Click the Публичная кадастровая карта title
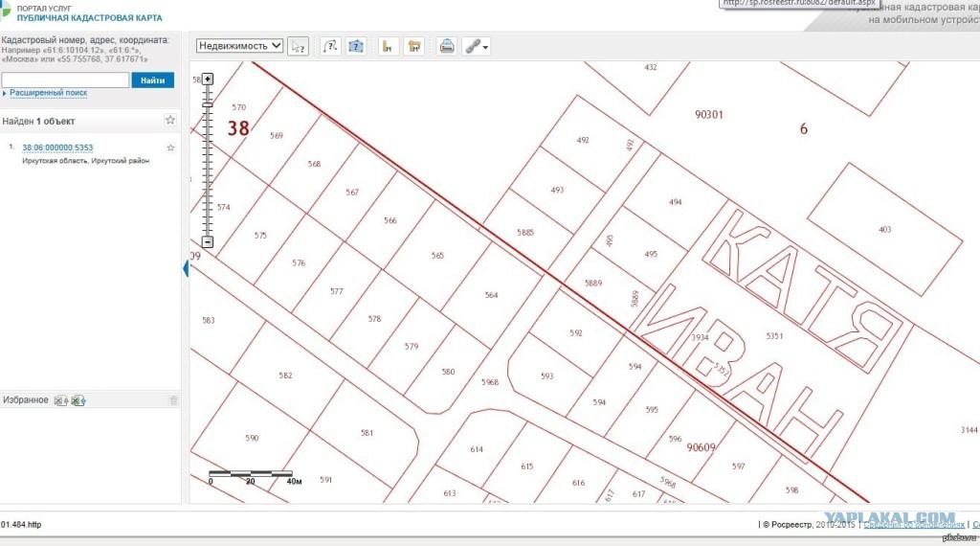980x546 pixels. 89,18
